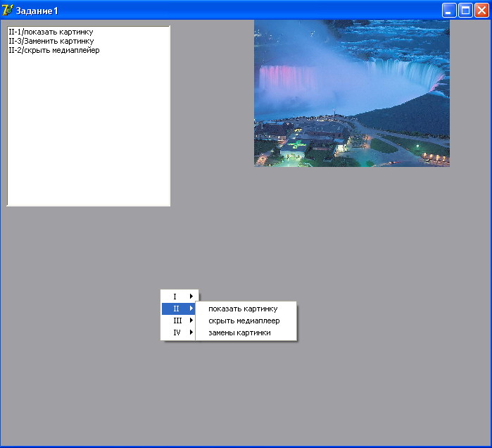Choose 'замены картинки' from the submenu

coord(246,332)
